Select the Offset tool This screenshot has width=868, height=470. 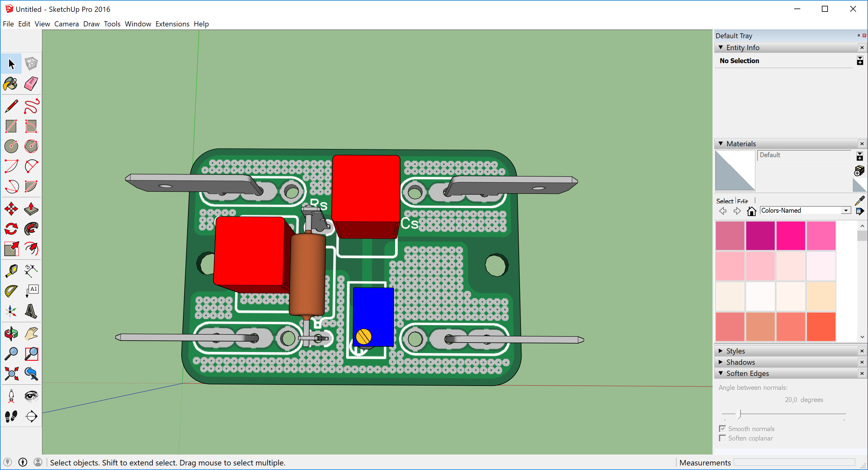[x=31, y=249]
